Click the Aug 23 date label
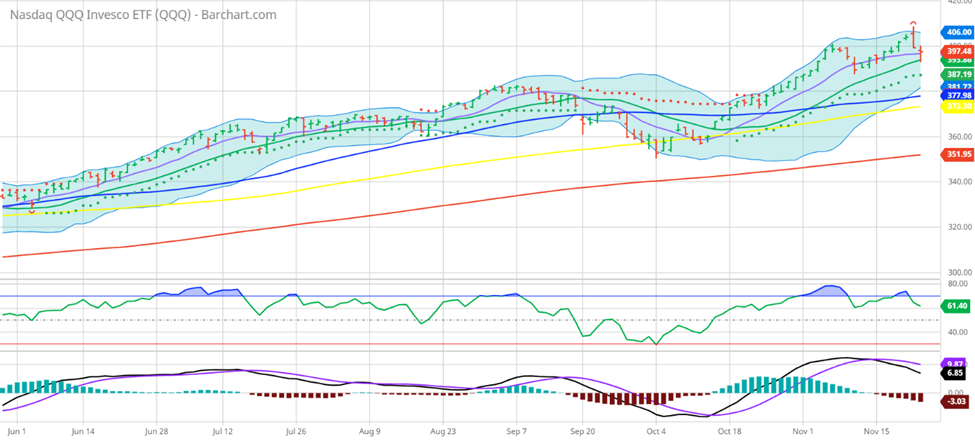 click(441, 430)
